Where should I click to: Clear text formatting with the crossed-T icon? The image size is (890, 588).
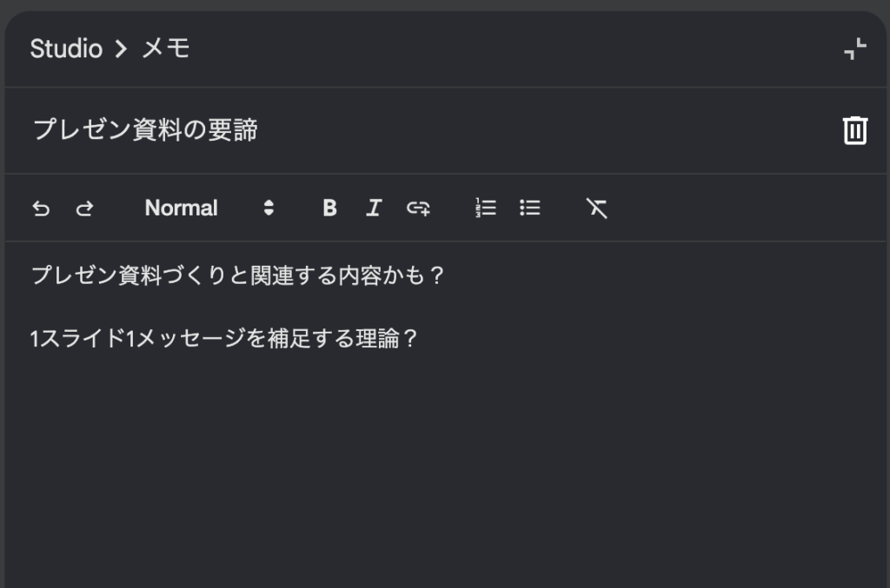tap(596, 208)
